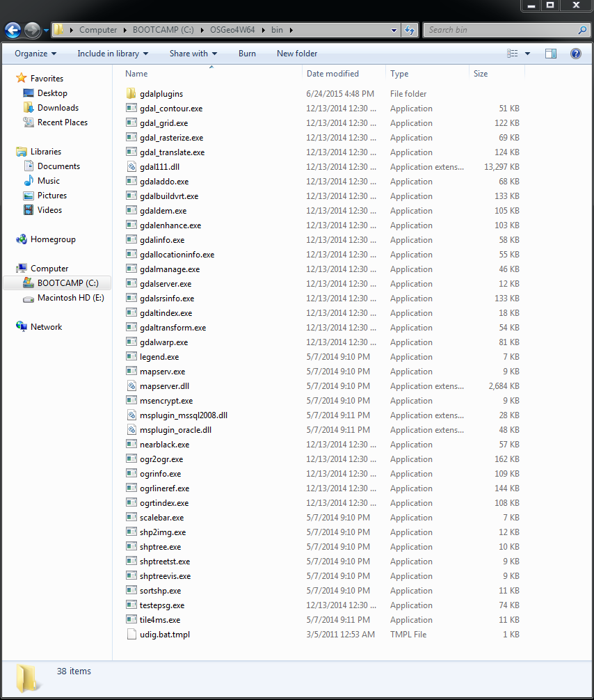This screenshot has height=700, width=594.
Task: Click the Back navigation arrow
Action: point(13,30)
